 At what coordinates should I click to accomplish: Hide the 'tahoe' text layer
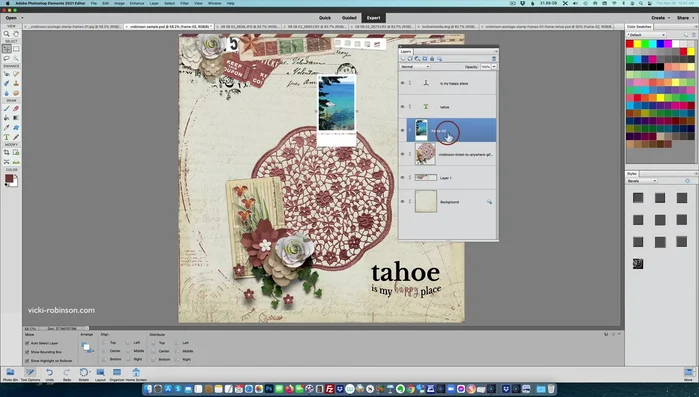tap(403, 106)
